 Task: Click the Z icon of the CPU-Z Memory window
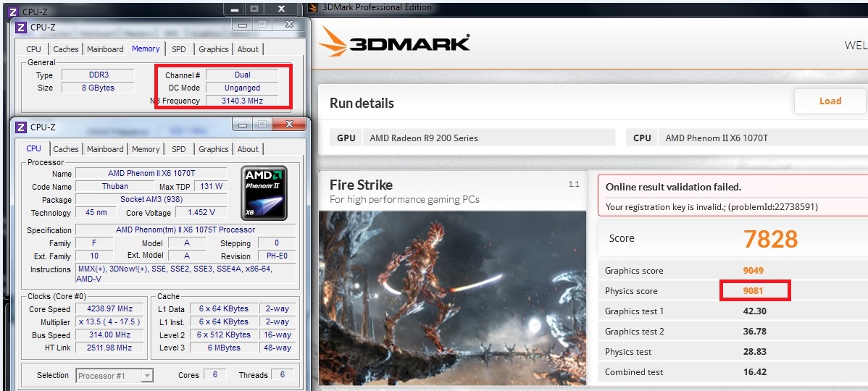[x=21, y=27]
